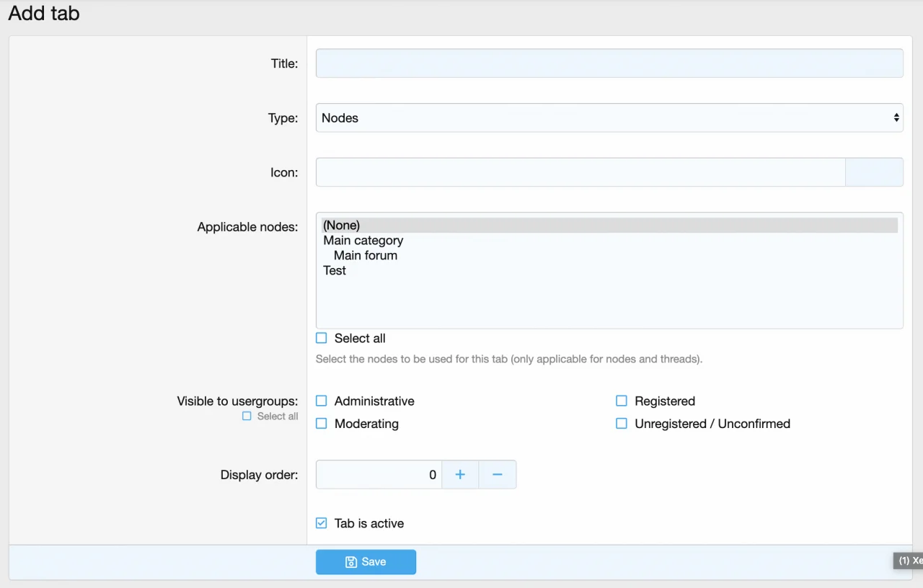Click the minus icon to decrease display order
This screenshot has height=588, width=923.
tap(497, 475)
